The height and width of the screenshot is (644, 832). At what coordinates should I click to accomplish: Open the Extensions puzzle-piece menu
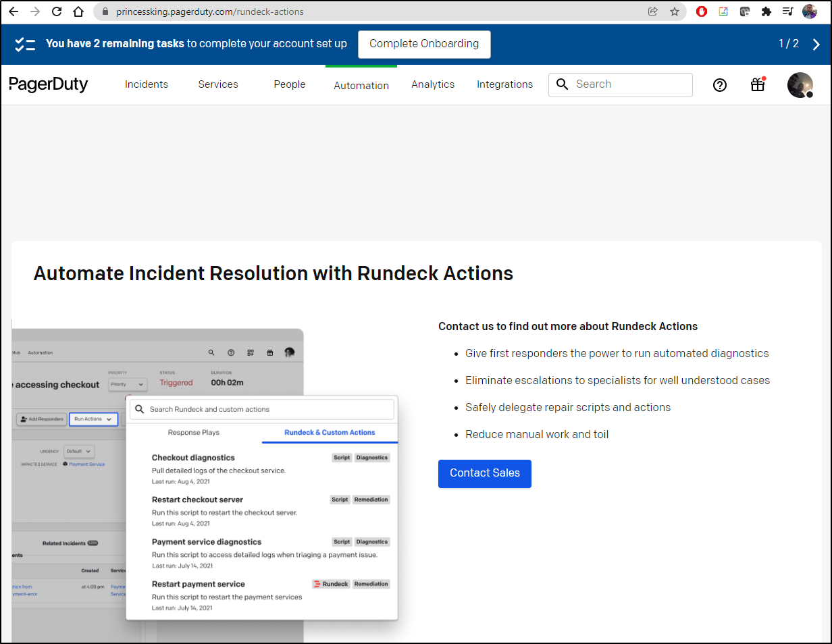click(x=766, y=11)
